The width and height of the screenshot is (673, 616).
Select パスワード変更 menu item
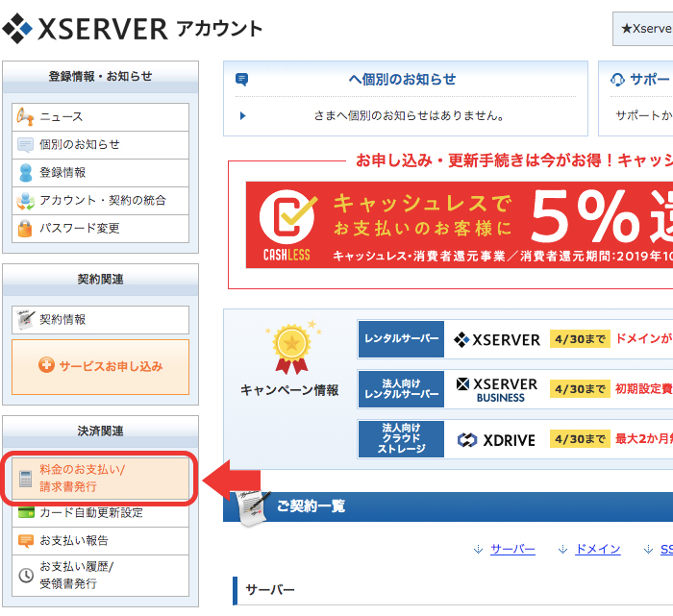[x=100, y=229]
